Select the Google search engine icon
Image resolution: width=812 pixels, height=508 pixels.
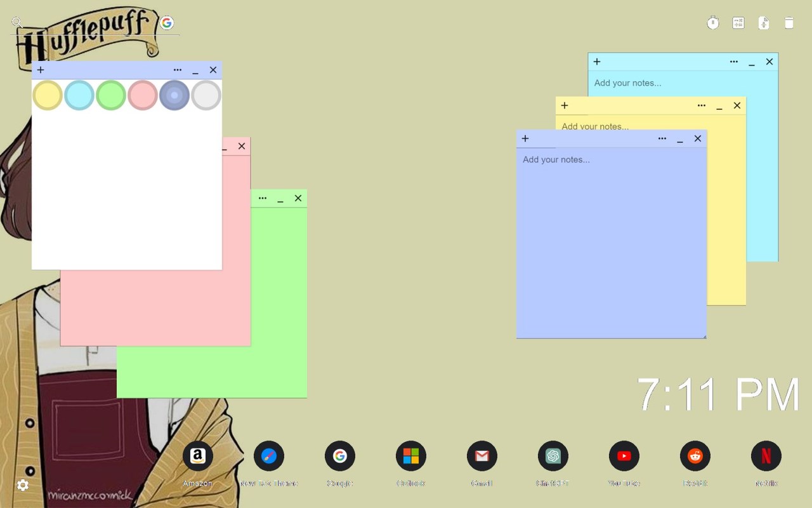tap(167, 23)
